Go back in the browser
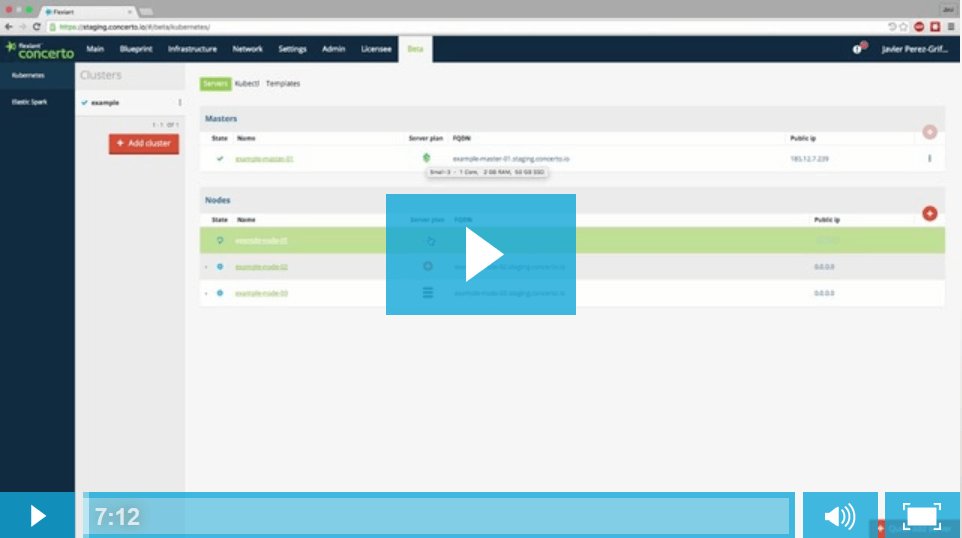962x538 pixels. (9, 27)
